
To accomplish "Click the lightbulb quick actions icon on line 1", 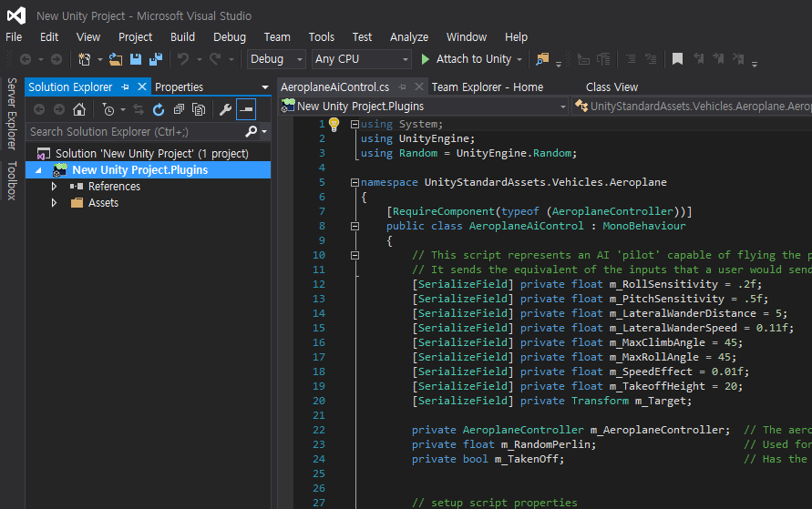I will point(334,124).
